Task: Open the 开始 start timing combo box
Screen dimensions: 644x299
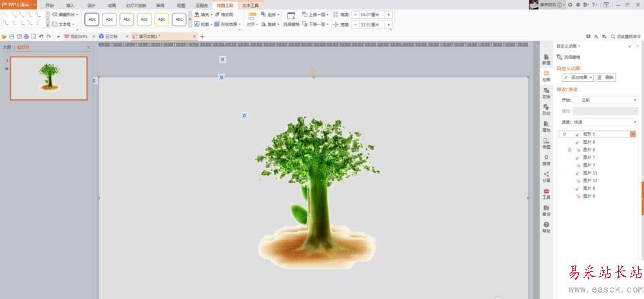Action: [x=605, y=100]
